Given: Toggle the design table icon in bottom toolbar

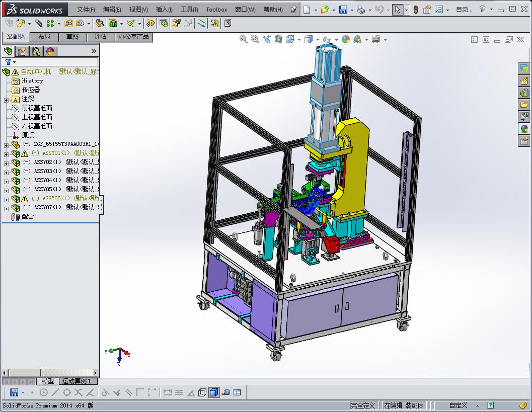Looking at the screenshot, I should pyautogui.click(x=237, y=392).
